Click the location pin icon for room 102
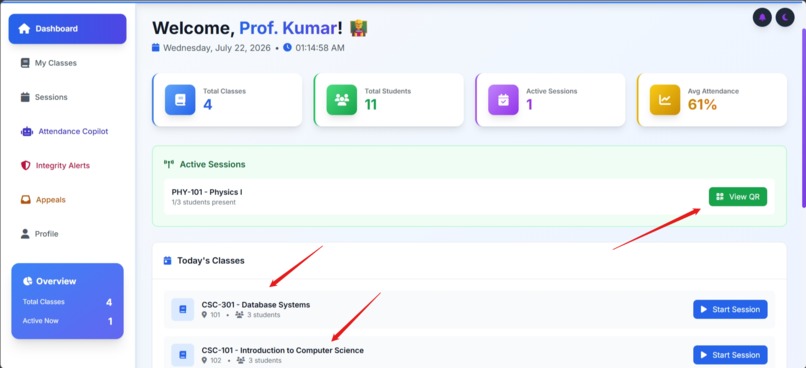Screen dimensions: 806x368 coord(205,361)
